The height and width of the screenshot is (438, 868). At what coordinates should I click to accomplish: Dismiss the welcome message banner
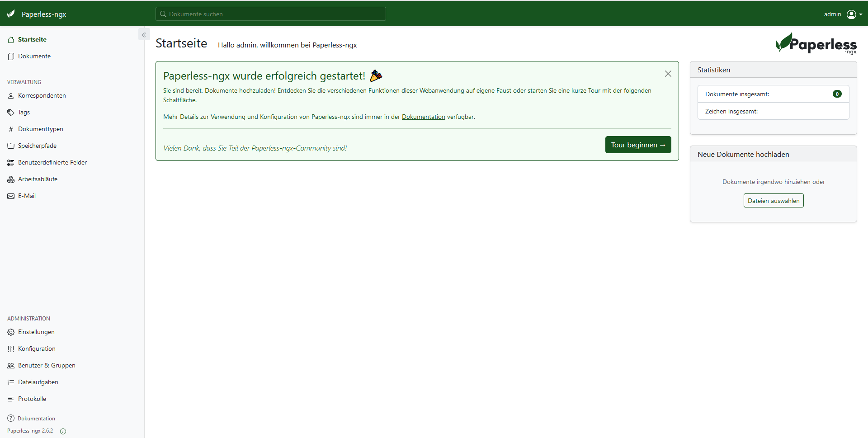click(x=668, y=74)
